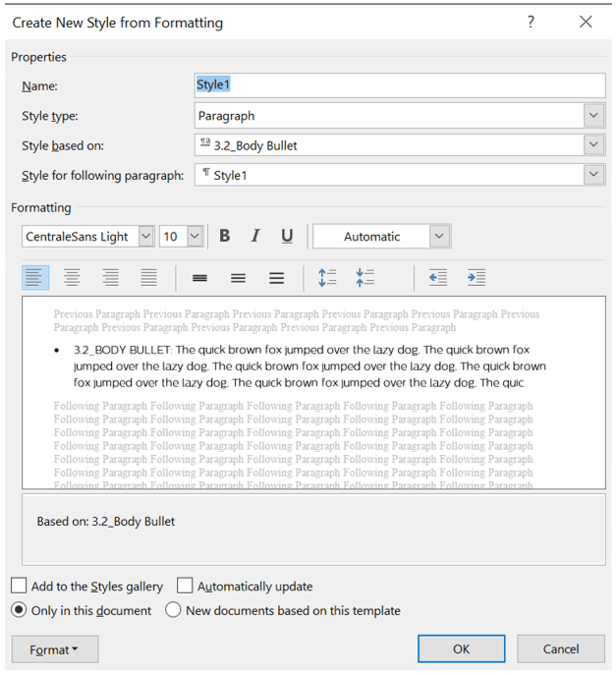This screenshot has width=616, height=675.
Task: Click the Decrease Indent icon
Action: [438, 278]
